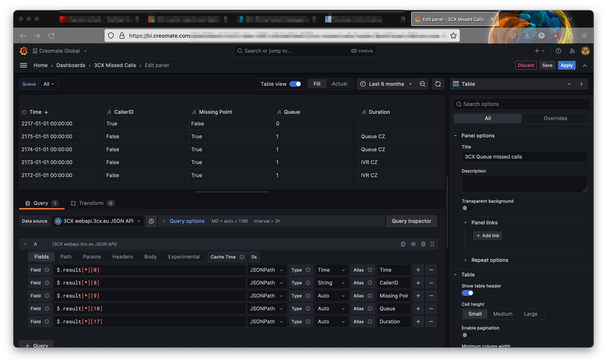Duplicate query A using the copy icon

(x=403, y=244)
